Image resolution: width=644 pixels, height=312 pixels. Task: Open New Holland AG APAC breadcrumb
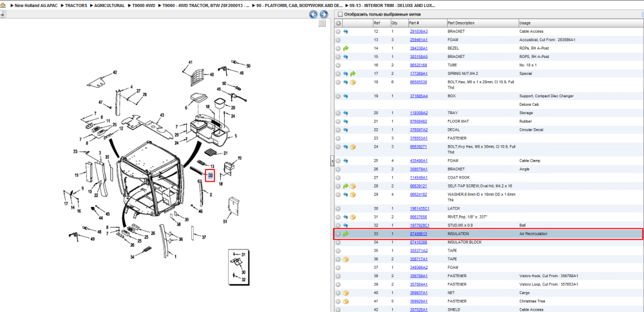37,6
